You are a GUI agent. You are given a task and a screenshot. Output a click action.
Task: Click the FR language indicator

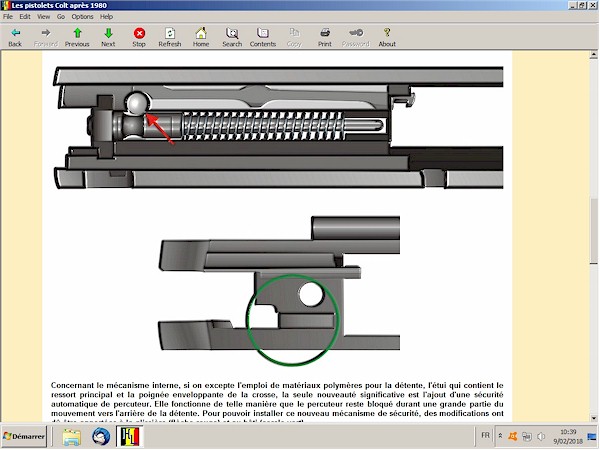(x=485, y=437)
